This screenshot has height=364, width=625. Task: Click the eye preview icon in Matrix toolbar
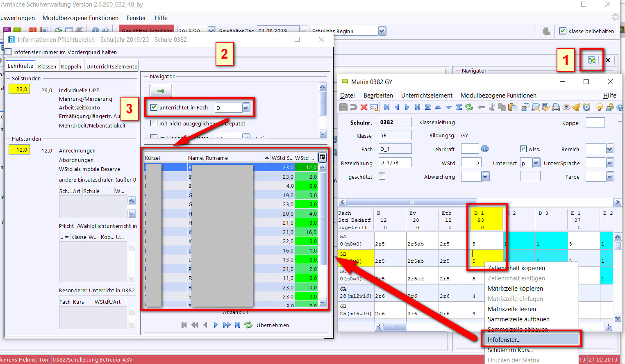[x=566, y=107]
